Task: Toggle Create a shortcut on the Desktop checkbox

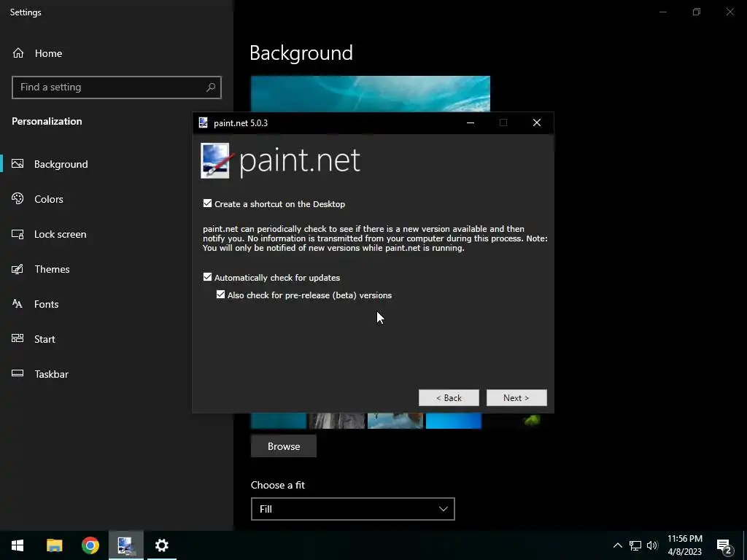Action: tap(207, 203)
